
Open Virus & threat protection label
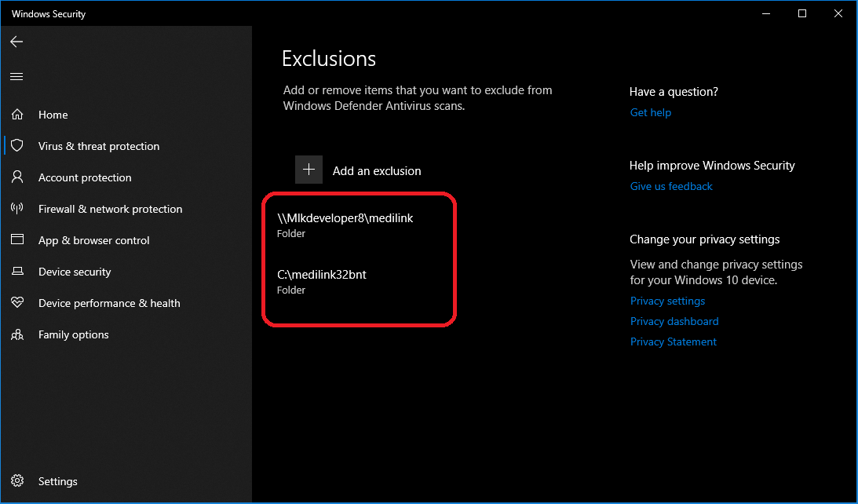pos(99,146)
